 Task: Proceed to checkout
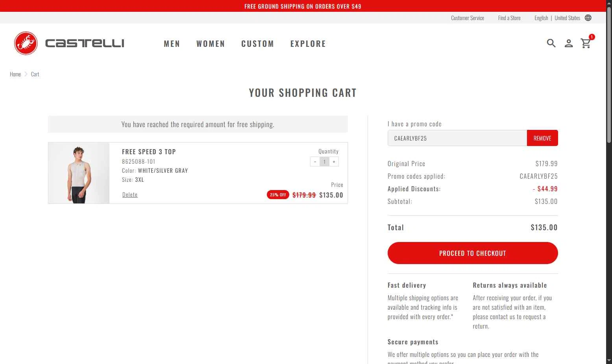coord(473,253)
